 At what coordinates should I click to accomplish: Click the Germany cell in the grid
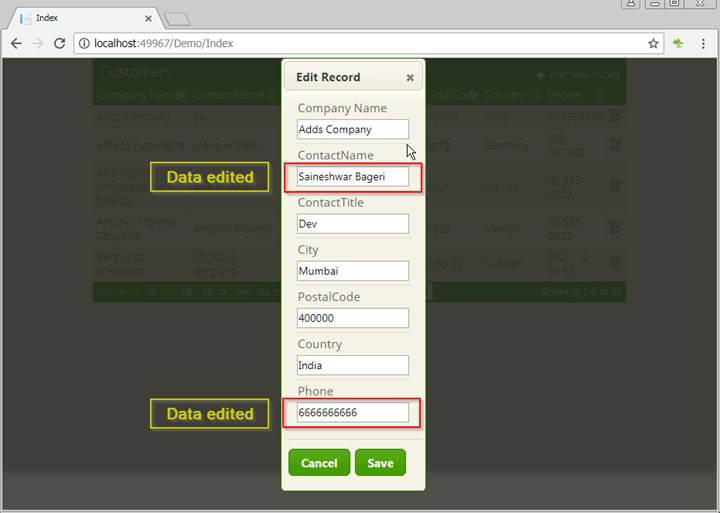[x=506, y=146]
